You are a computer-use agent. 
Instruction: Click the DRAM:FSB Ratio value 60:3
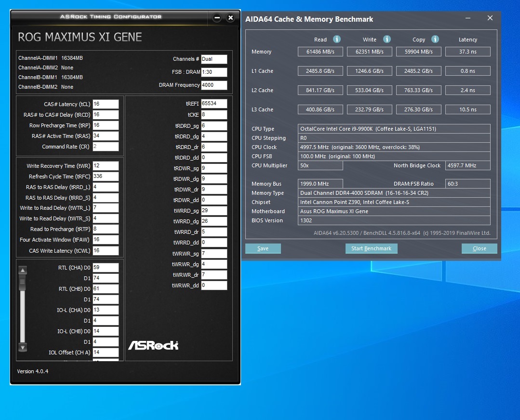tap(468, 184)
